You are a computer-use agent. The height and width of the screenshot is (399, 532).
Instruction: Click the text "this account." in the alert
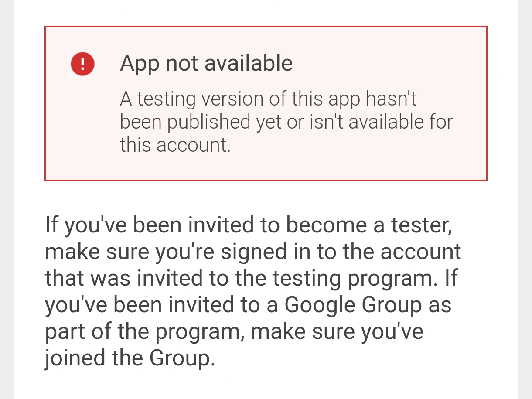tap(175, 145)
